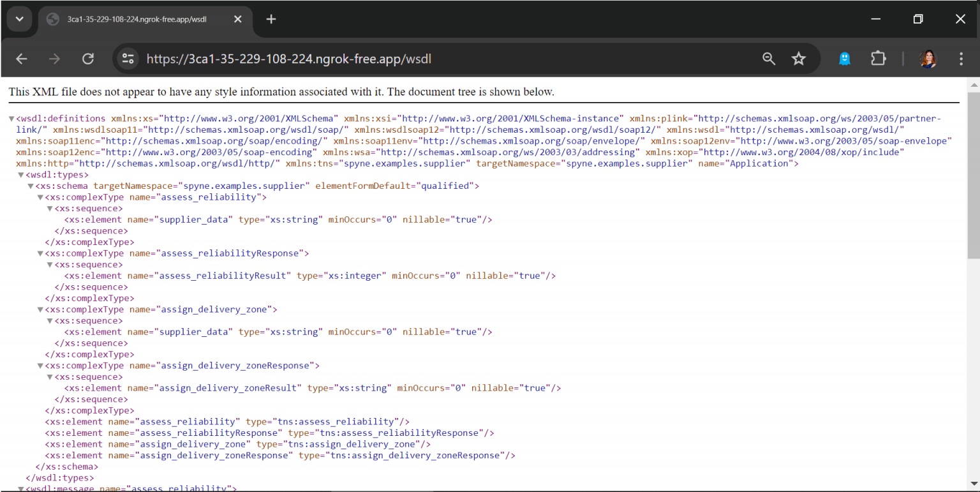The image size is (980, 492).
Task: Open the user profile avatar
Action: click(x=928, y=59)
